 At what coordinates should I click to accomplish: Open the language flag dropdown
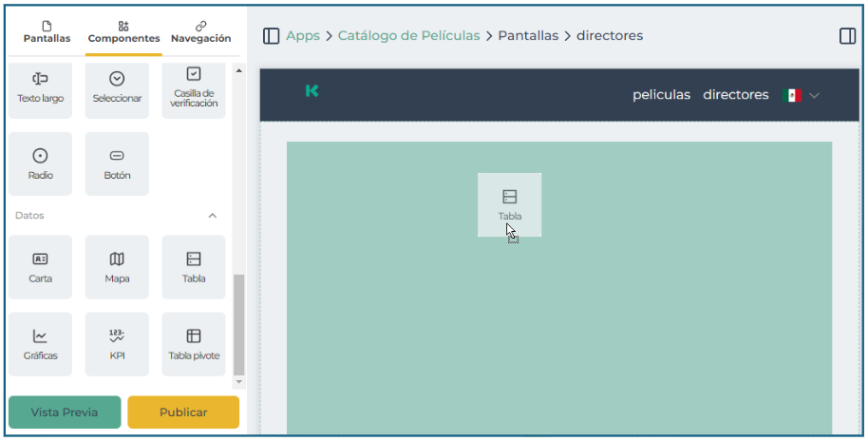801,95
